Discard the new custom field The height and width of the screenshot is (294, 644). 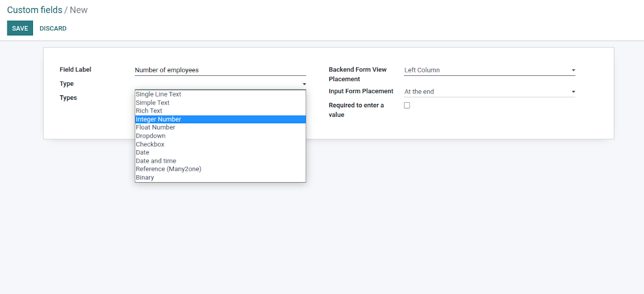pyautogui.click(x=53, y=29)
